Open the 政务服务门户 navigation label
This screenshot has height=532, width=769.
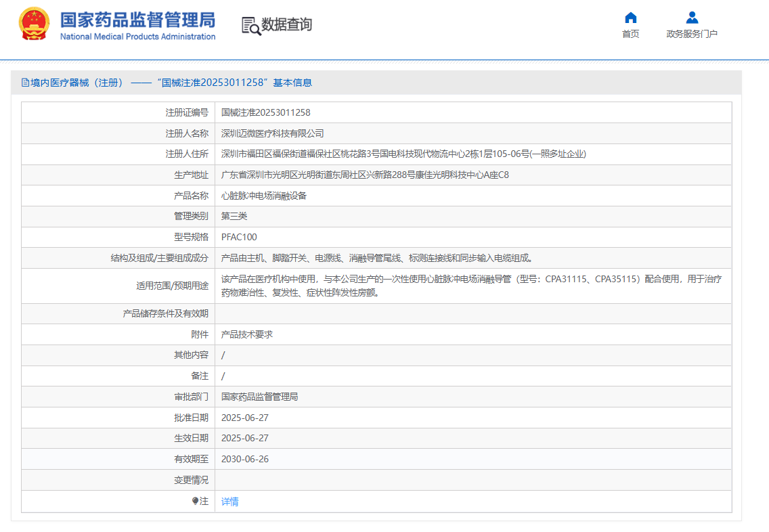click(692, 34)
